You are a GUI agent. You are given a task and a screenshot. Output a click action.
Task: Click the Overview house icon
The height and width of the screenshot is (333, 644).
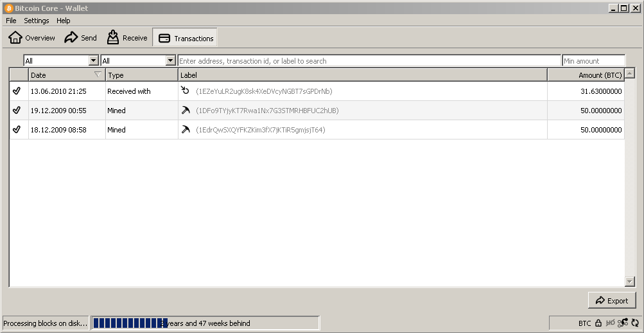(x=15, y=37)
